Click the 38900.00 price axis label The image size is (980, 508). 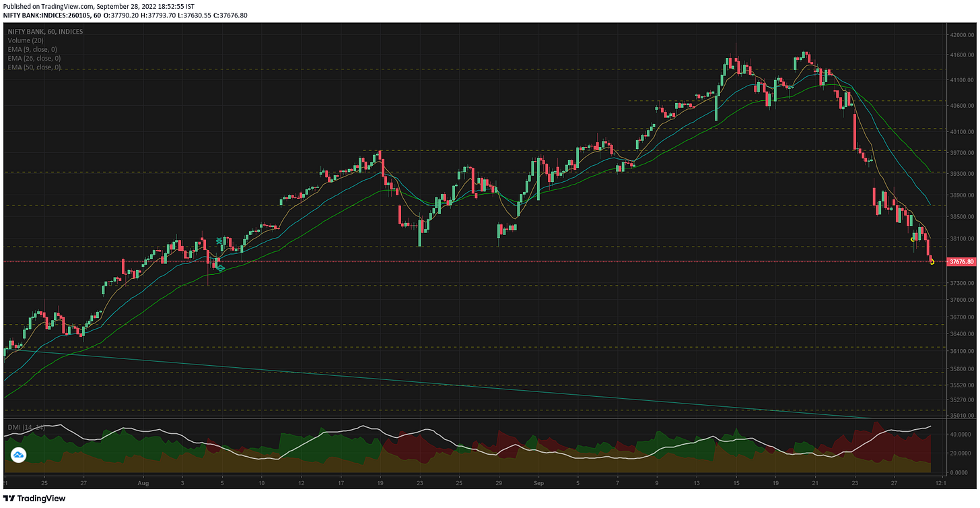[x=963, y=195]
